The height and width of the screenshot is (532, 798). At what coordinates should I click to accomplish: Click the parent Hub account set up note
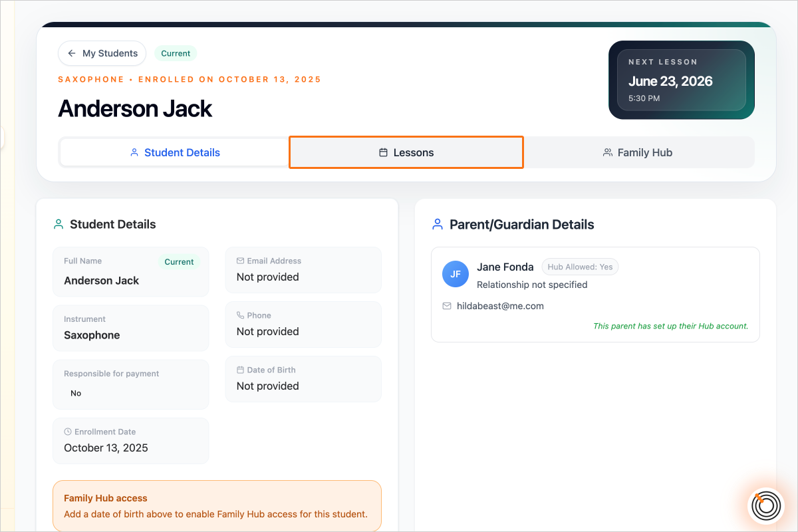pyautogui.click(x=671, y=326)
